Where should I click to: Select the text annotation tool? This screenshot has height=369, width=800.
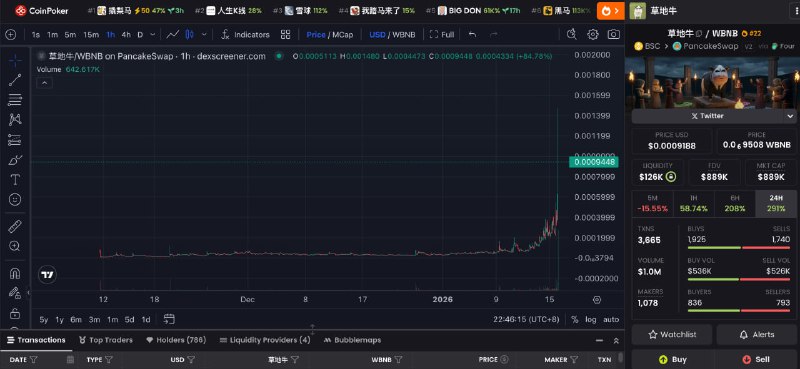tap(15, 180)
